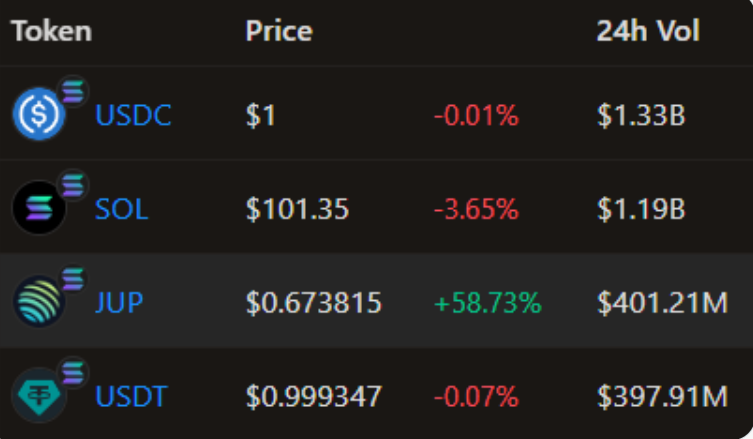Sort table by Price column header
This screenshot has width=753, height=439.
pos(279,31)
